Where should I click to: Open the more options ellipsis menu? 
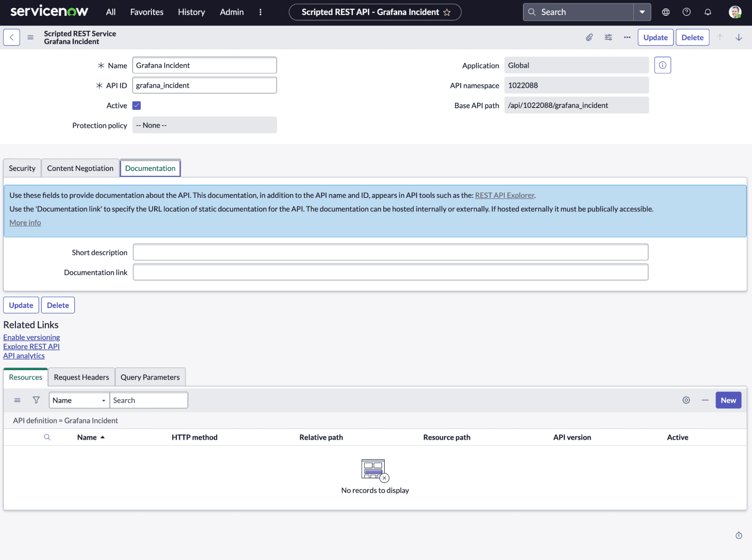point(627,37)
